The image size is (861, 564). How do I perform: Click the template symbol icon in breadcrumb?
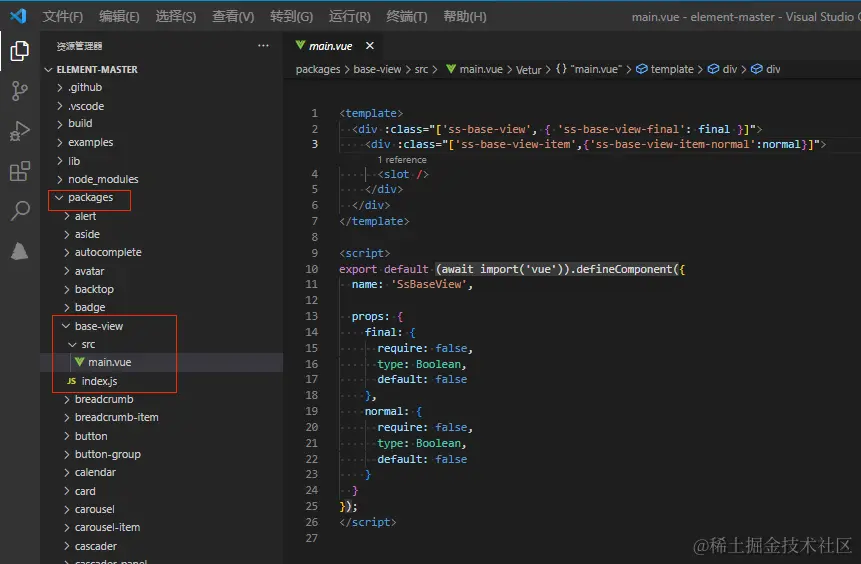[641, 69]
